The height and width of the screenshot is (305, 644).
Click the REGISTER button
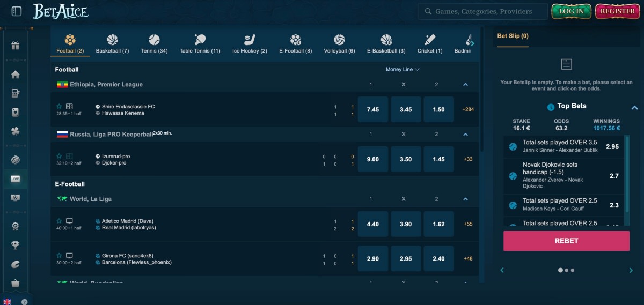[618, 11]
